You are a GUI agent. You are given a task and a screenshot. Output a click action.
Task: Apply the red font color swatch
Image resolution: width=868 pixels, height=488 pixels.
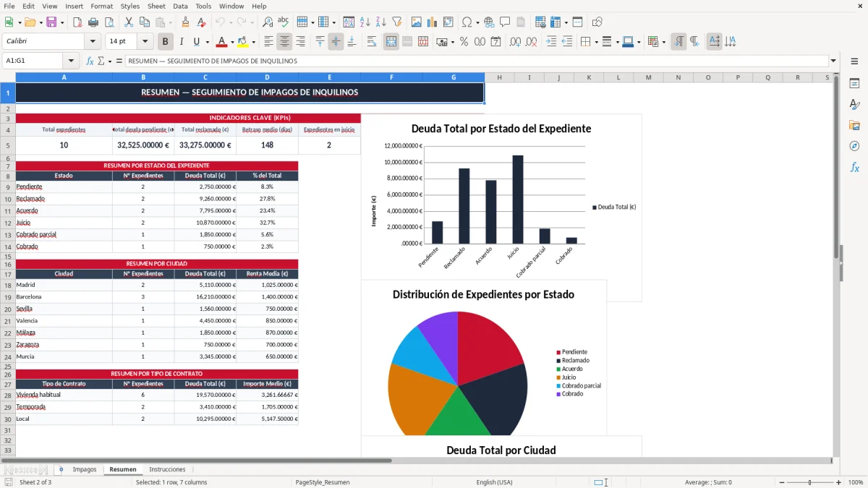coord(222,42)
